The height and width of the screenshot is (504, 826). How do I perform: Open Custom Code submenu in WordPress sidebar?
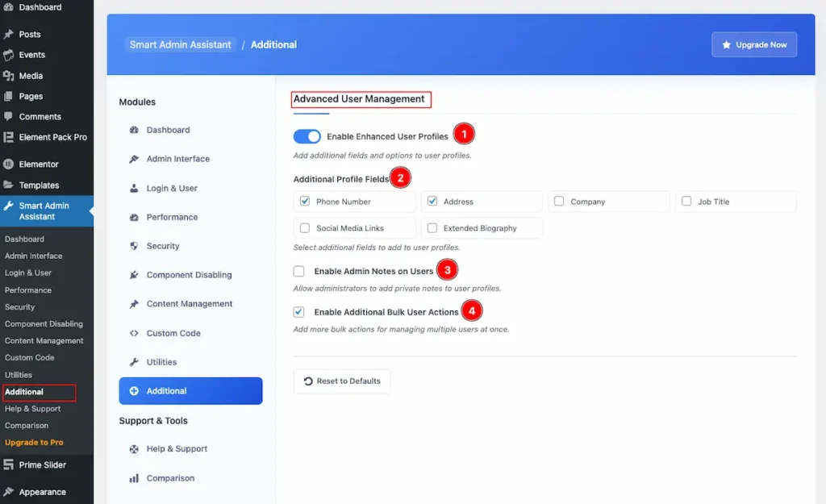click(x=30, y=357)
